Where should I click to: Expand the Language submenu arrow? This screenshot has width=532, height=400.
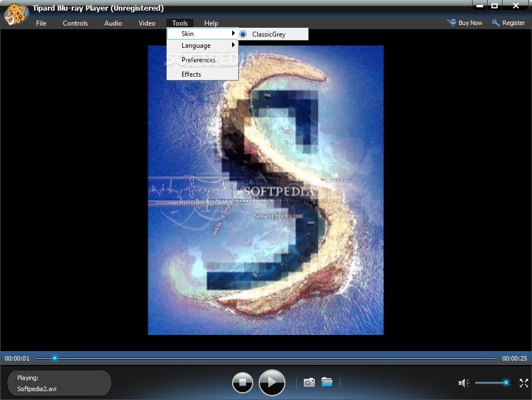click(x=233, y=45)
